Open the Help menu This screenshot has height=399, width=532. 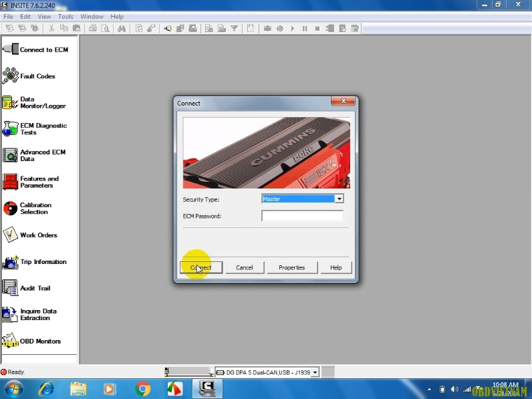click(117, 16)
